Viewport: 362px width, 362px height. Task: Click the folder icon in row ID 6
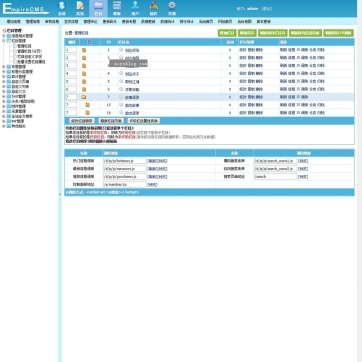(x=84, y=89)
